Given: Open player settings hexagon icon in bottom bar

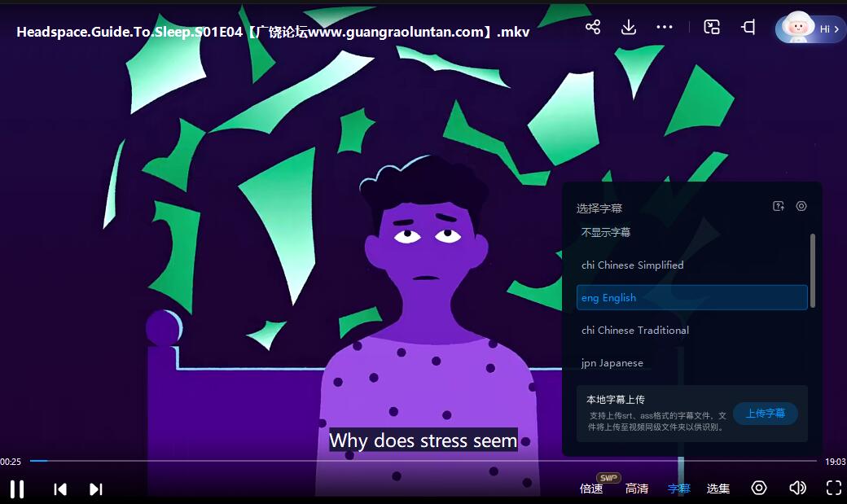Looking at the screenshot, I should [x=759, y=488].
